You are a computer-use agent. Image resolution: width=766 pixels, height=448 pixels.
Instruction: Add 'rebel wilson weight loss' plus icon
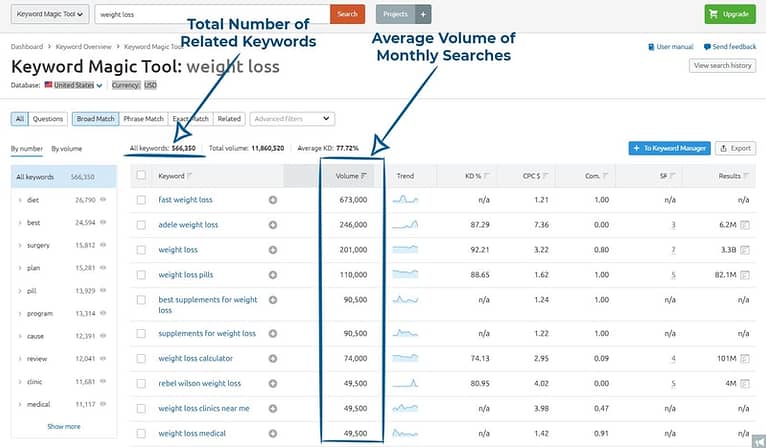[273, 384]
